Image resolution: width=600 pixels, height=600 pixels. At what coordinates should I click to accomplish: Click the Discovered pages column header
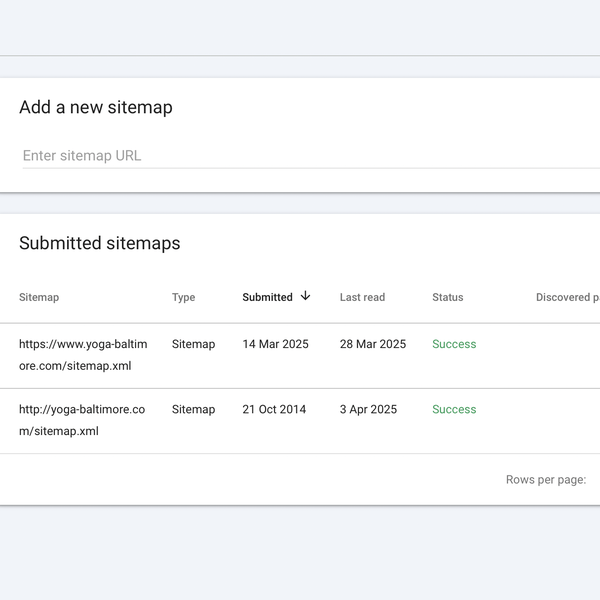tap(567, 297)
